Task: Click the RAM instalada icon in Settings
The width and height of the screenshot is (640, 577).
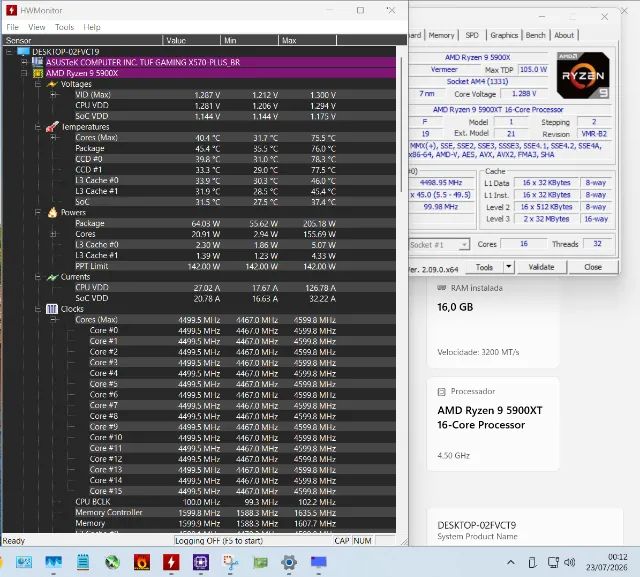Action: pos(441,288)
